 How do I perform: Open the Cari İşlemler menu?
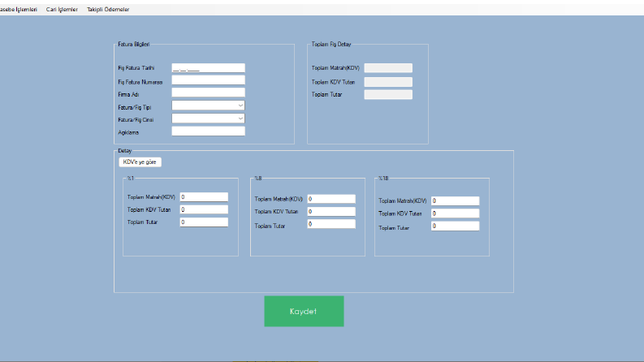pos(62,10)
